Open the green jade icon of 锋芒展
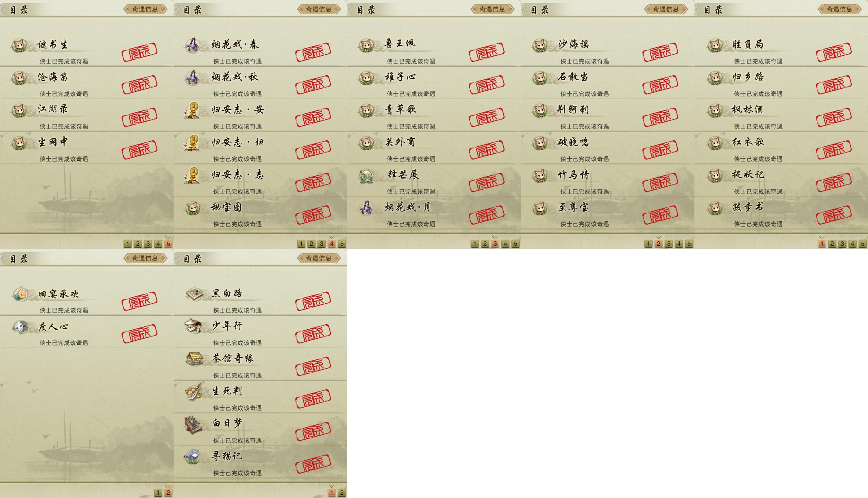 pyautogui.click(x=366, y=175)
